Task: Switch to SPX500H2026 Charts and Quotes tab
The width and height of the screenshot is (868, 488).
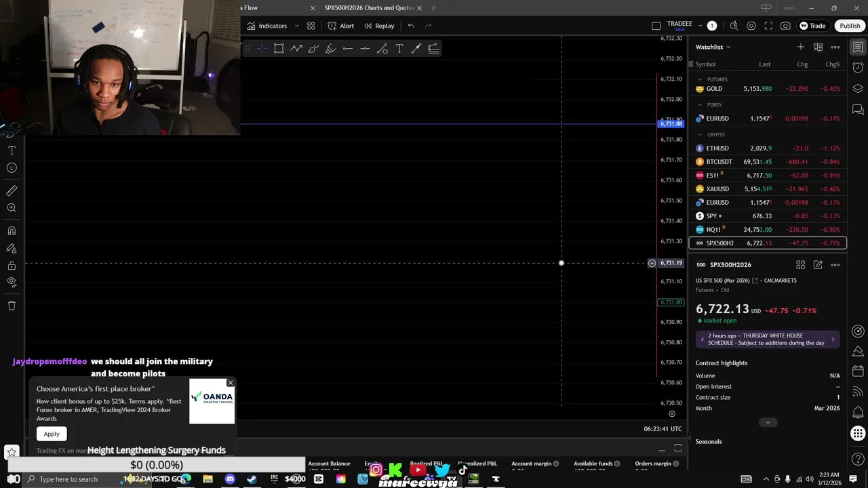Action: [x=369, y=7]
